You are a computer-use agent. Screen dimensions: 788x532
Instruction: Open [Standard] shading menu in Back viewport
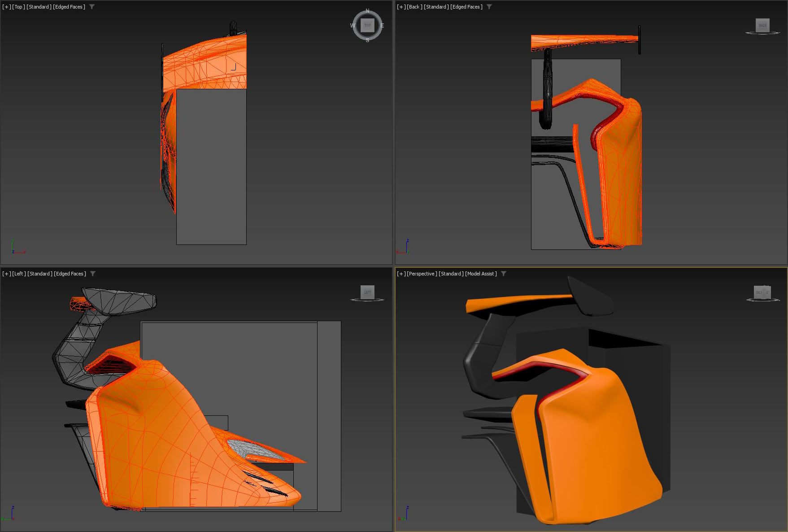(436, 7)
